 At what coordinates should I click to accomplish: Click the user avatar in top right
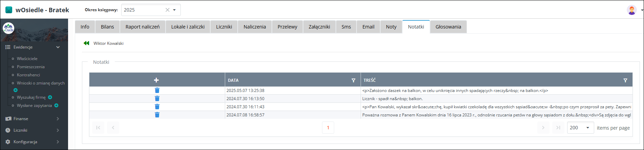click(x=631, y=10)
